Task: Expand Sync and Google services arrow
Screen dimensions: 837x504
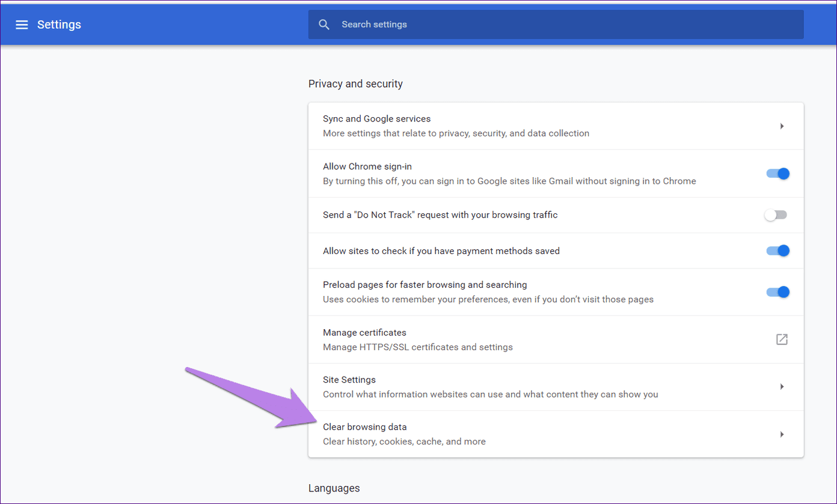Action: point(782,126)
